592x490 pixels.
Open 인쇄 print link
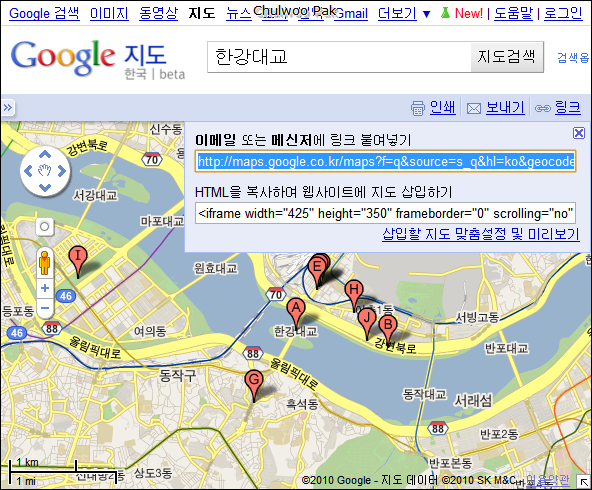pos(442,108)
